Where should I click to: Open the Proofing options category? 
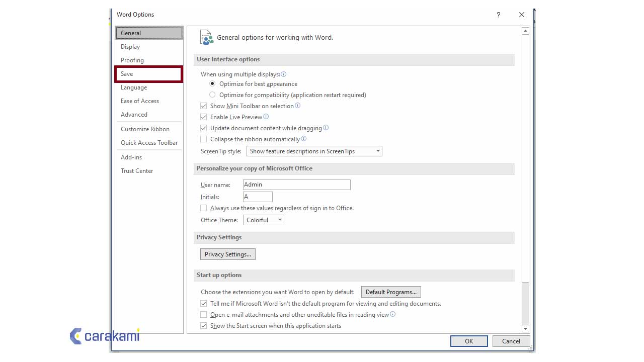pos(149,60)
